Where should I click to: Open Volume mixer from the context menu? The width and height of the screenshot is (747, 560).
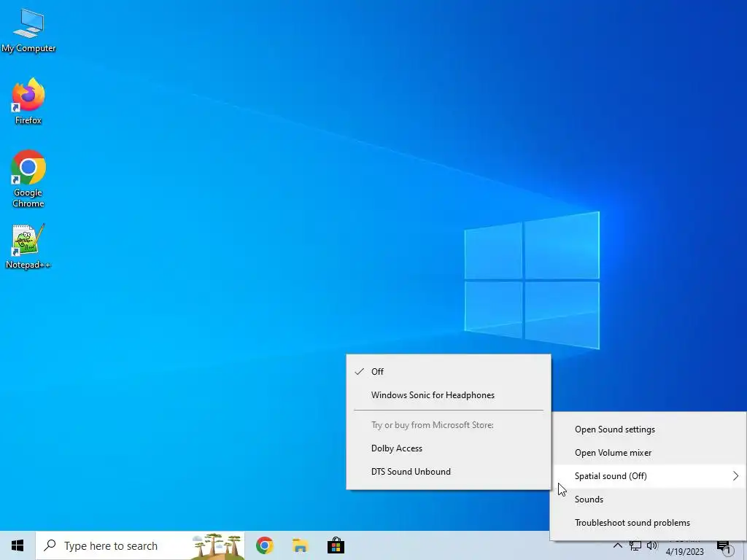648,452
